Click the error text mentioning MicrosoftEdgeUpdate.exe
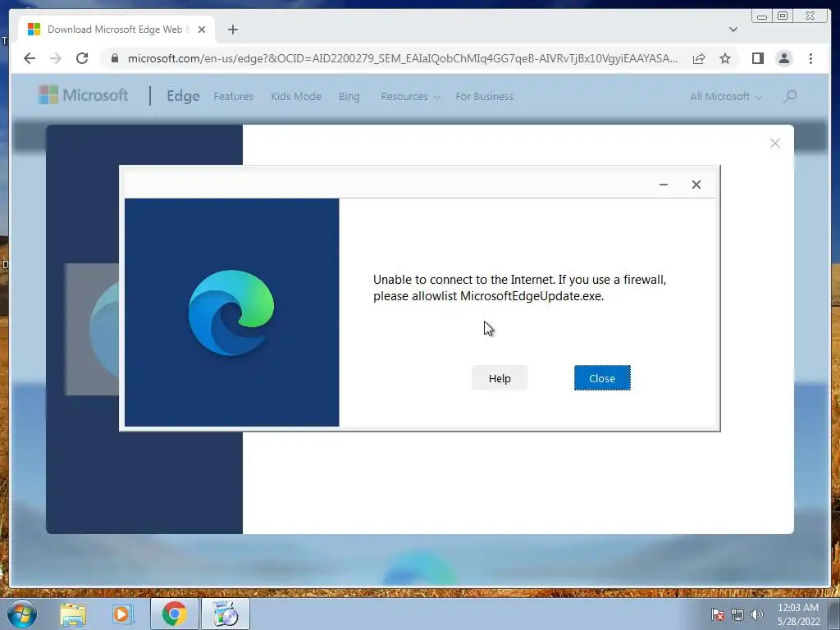The image size is (840, 630). (x=519, y=288)
